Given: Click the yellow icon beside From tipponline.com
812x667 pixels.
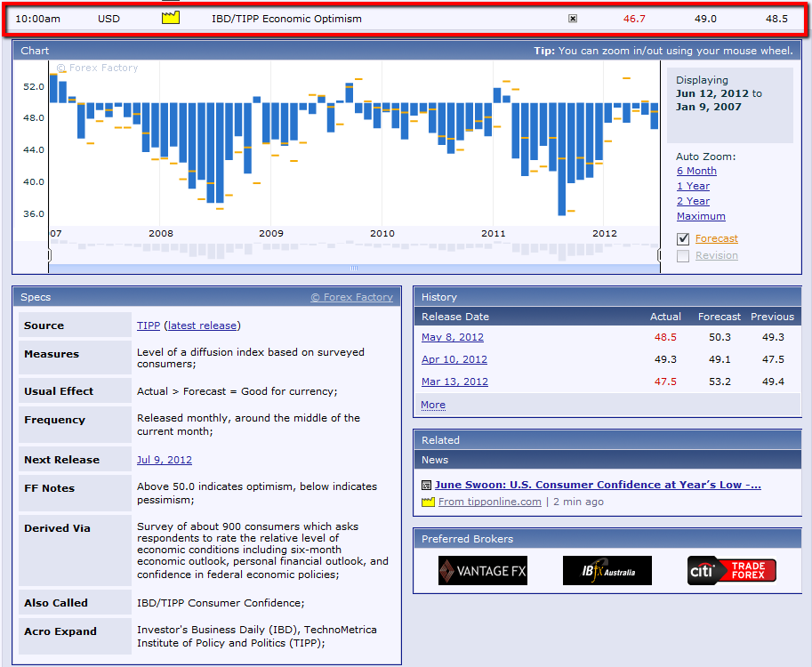Looking at the screenshot, I should (x=428, y=502).
